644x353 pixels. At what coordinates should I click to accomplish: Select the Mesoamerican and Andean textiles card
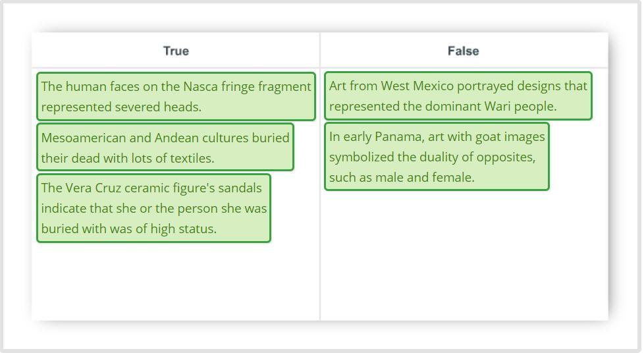(165, 147)
